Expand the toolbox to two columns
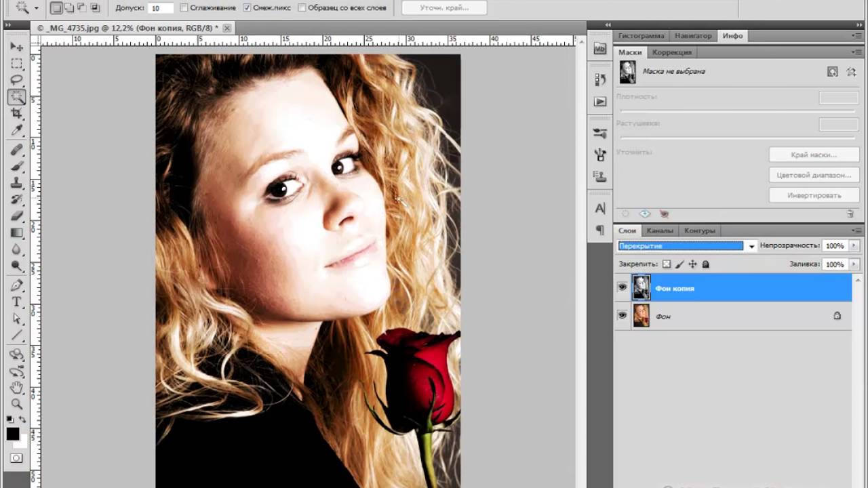The width and height of the screenshot is (868, 488). pyautogui.click(x=8, y=24)
